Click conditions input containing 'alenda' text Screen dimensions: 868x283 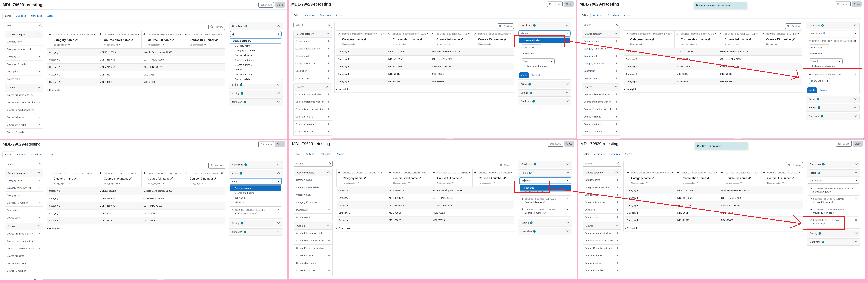coord(544,33)
